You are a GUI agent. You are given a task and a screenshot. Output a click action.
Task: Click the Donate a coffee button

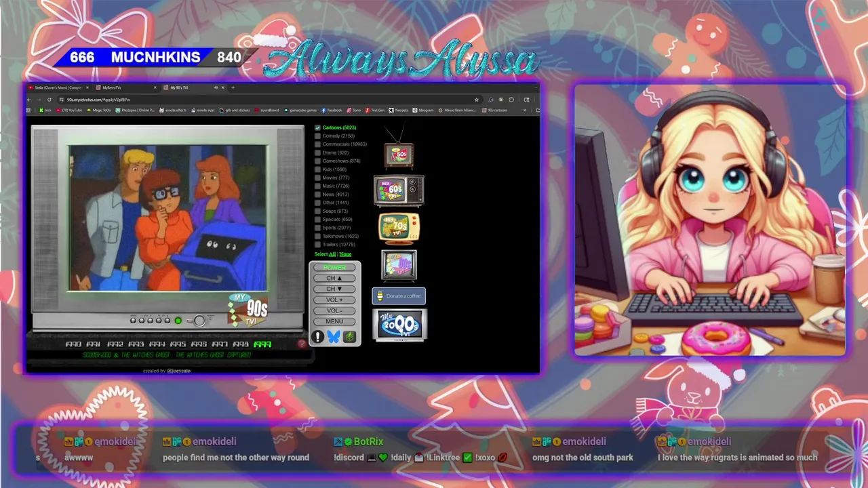pyautogui.click(x=399, y=296)
